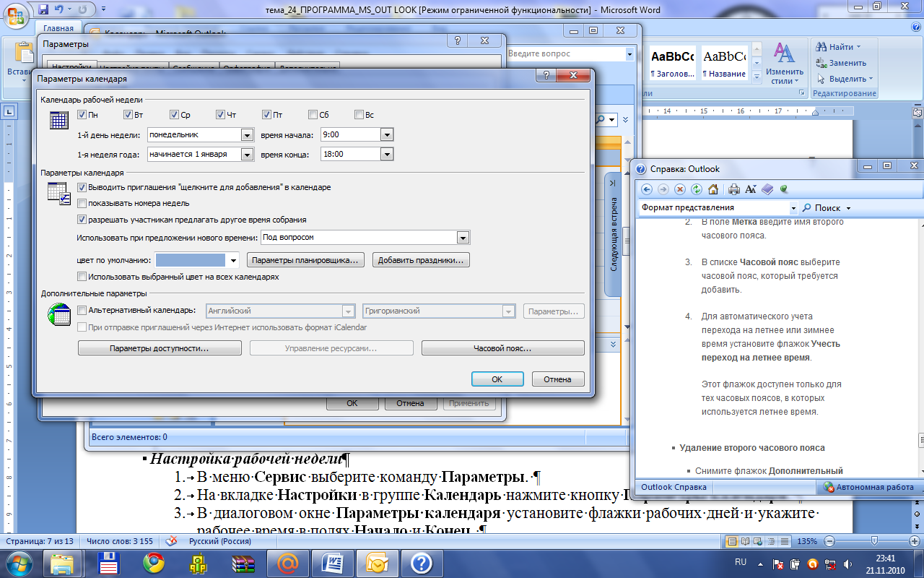Image resolution: width=924 pixels, height=578 pixels.
Task: Uncheck the Чт workday checkbox
Action: pos(220,115)
